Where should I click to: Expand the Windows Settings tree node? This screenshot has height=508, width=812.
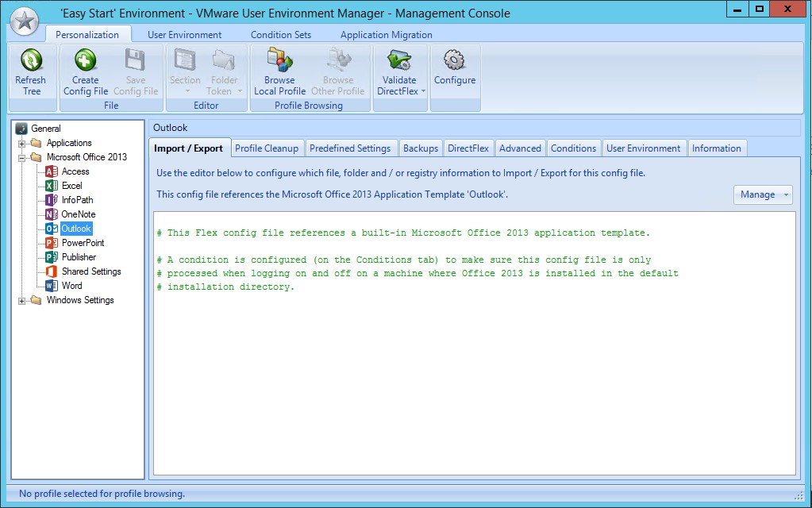[21, 301]
